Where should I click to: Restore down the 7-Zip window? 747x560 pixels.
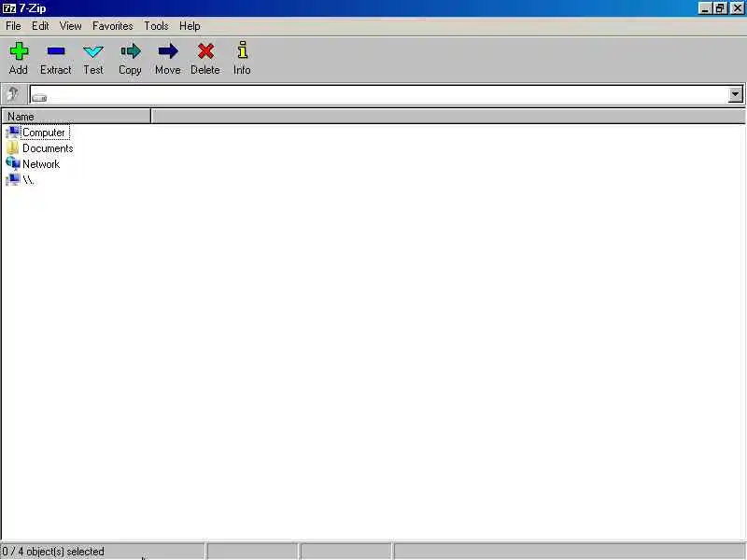[720, 8]
